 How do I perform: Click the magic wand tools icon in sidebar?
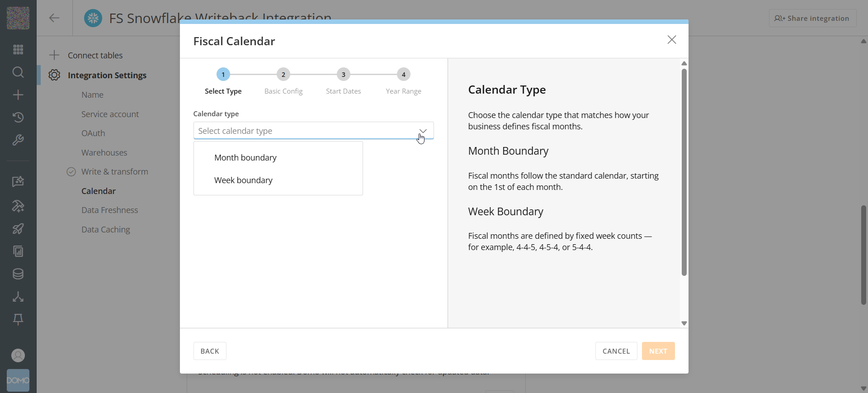coord(18,206)
